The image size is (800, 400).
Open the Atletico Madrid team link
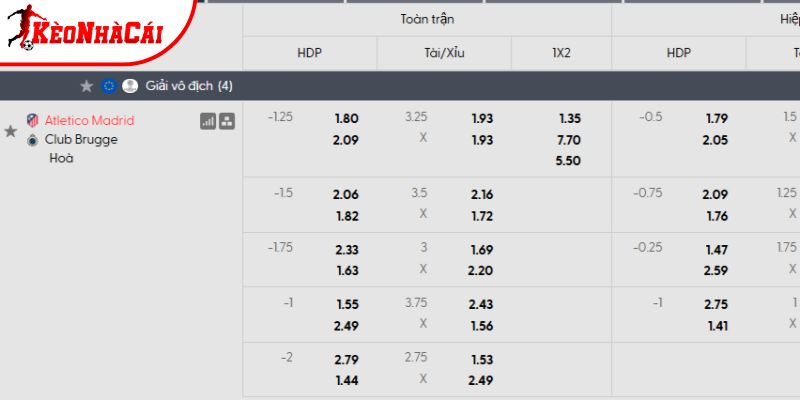point(89,121)
